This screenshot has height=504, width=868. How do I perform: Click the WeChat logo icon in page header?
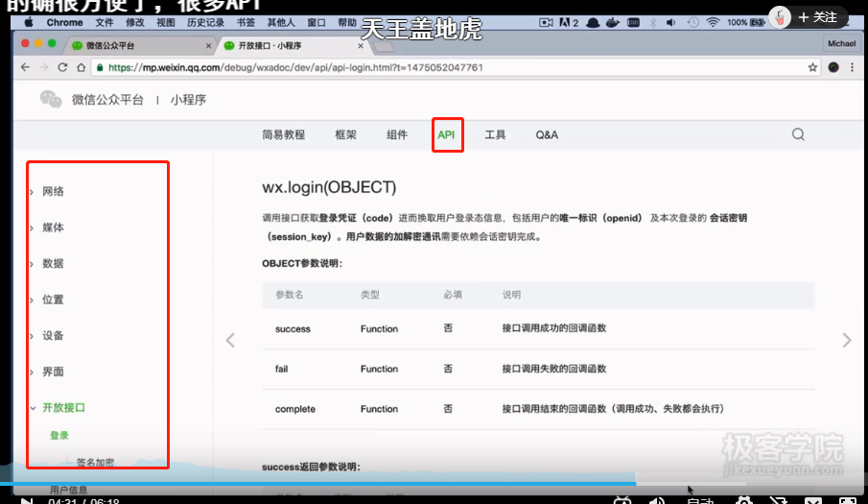[51, 100]
